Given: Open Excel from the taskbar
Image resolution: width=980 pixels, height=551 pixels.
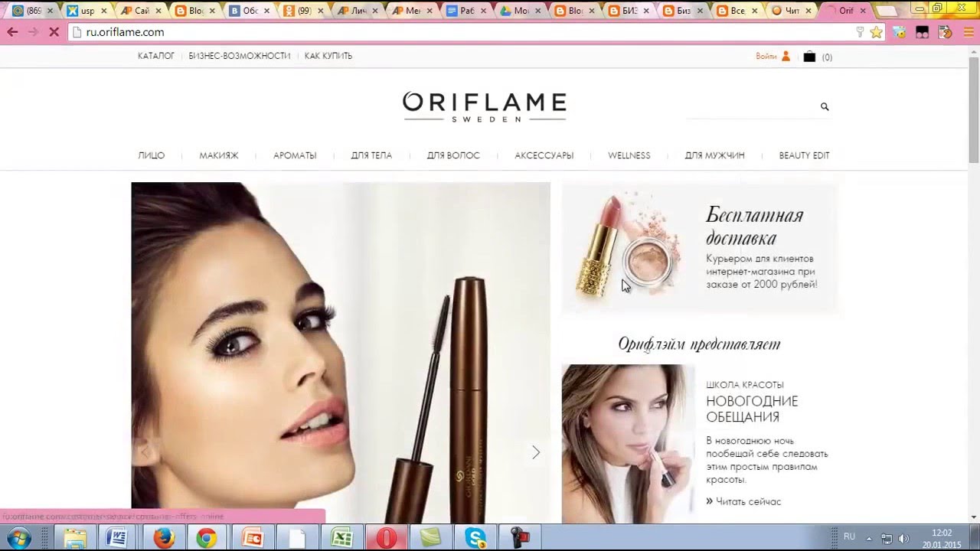Looking at the screenshot, I should 341,538.
